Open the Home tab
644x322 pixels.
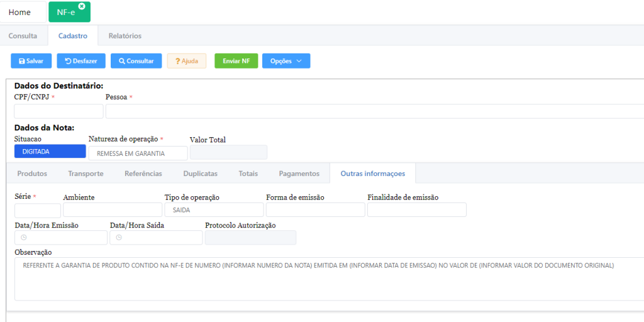pyautogui.click(x=20, y=12)
